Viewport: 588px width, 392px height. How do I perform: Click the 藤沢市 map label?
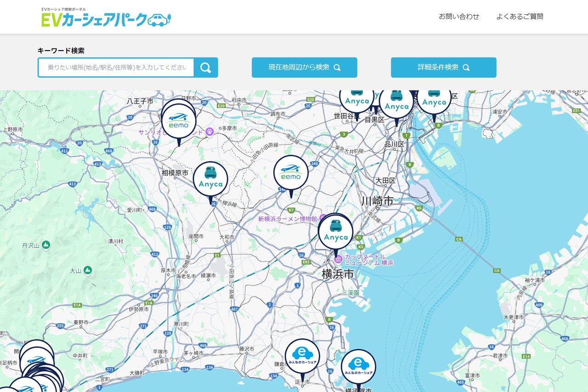coord(247,349)
